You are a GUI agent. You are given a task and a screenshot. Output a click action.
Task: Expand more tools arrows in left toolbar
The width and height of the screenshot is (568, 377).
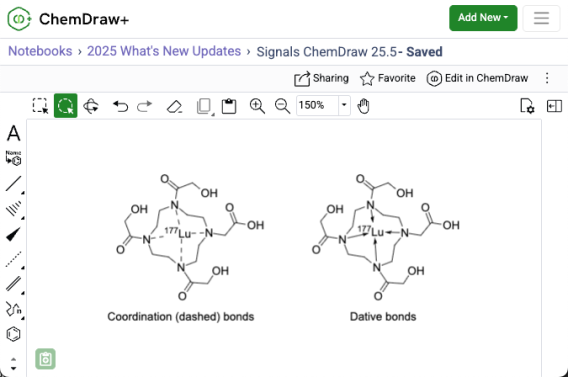pos(13,364)
